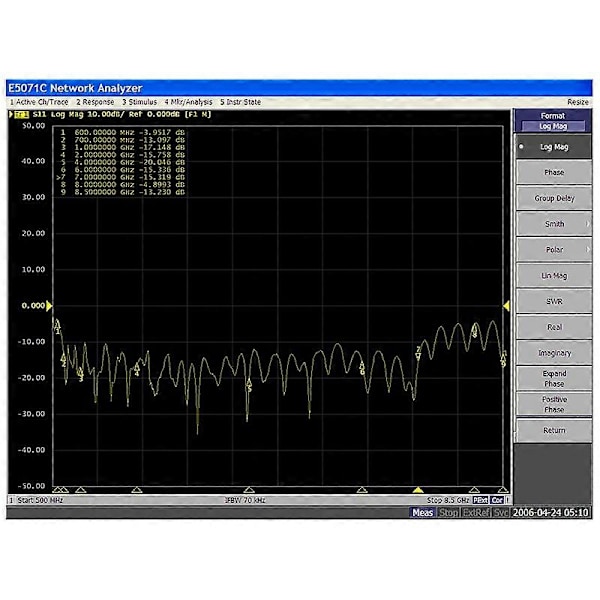Screen dimensions: 600x600
Task: Select the Positive Phase softkey
Action: point(554,404)
